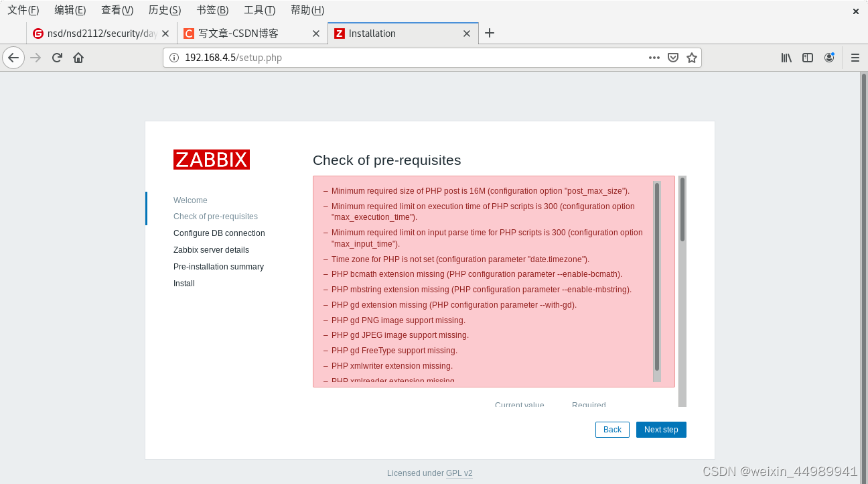The image size is (868, 484).
Task: Click the max_execution_time error message
Action: pos(483,212)
